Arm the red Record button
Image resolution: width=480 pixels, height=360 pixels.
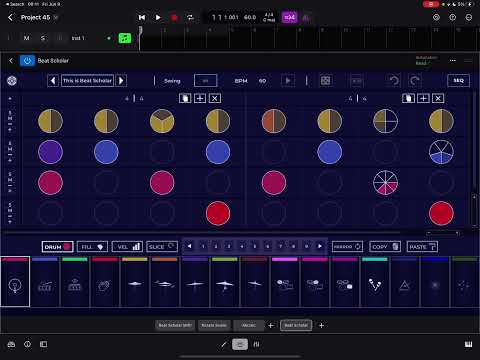coord(174,17)
